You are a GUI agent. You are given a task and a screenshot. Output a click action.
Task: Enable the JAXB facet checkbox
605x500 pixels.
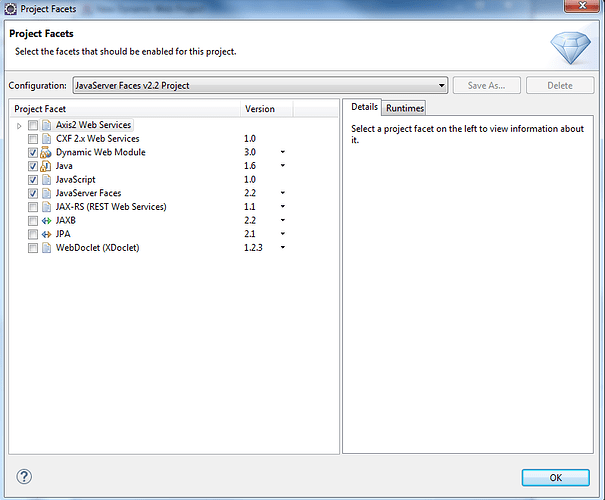coord(33,221)
